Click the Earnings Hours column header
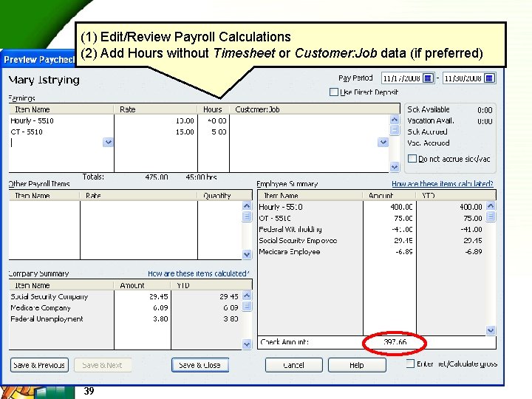 pos(214,109)
